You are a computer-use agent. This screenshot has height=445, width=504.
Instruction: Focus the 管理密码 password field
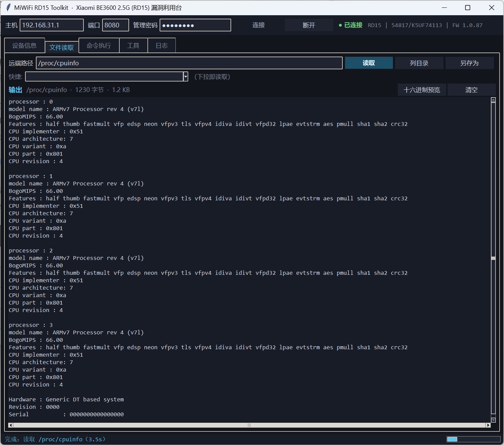[x=195, y=25]
